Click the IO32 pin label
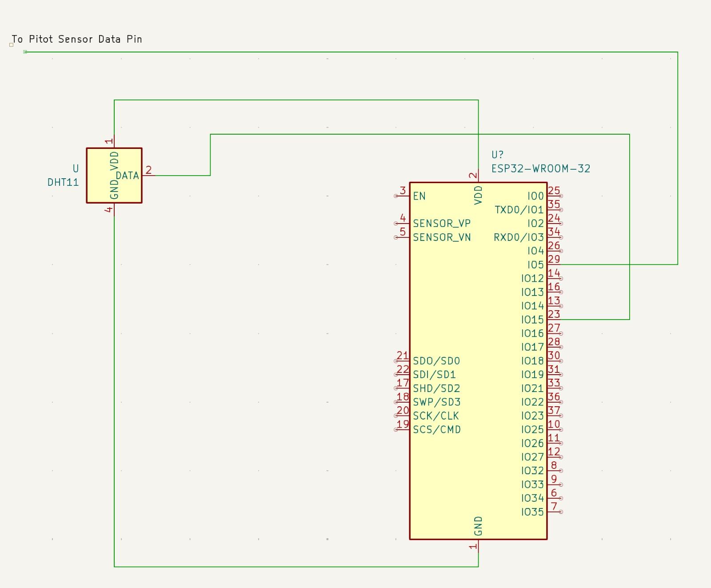The image size is (711, 588). 532,471
